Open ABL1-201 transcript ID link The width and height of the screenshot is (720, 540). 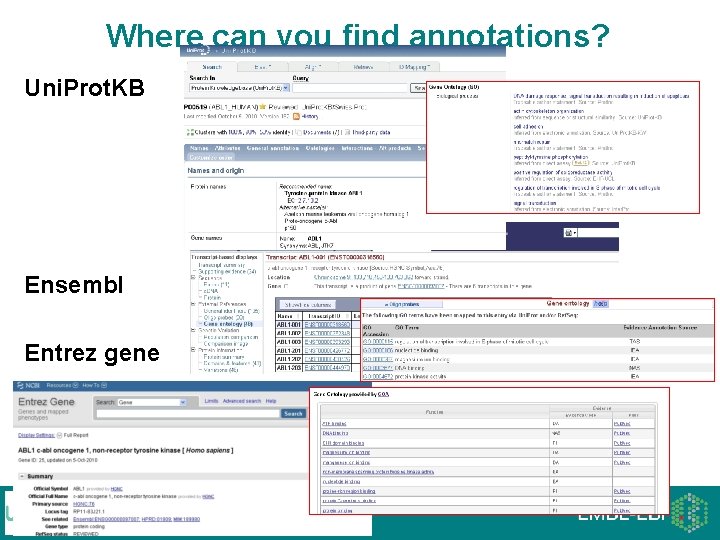(327, 351)
